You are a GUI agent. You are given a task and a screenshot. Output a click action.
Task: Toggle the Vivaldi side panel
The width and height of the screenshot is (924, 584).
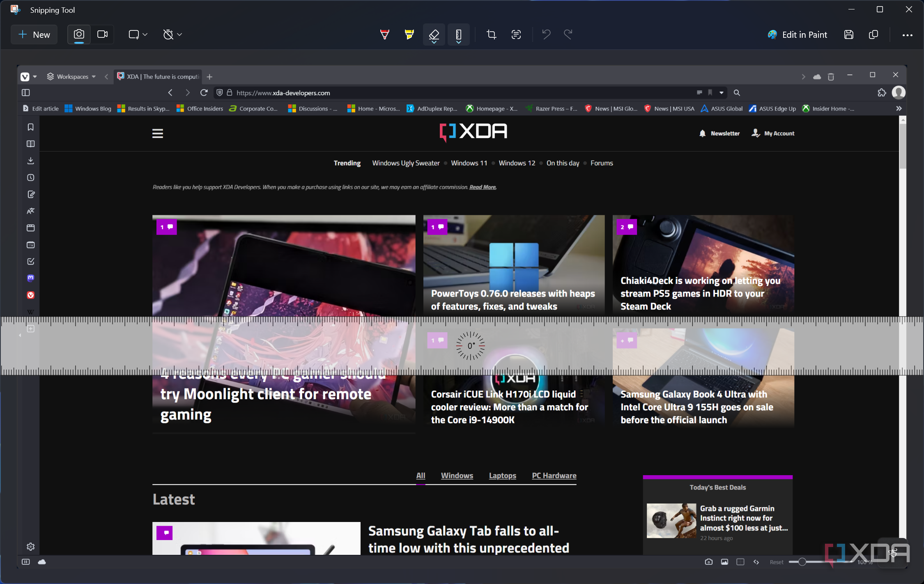pos(26,93)
